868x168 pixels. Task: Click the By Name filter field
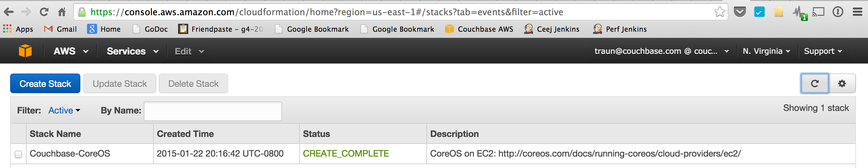[x=213, y=111]
